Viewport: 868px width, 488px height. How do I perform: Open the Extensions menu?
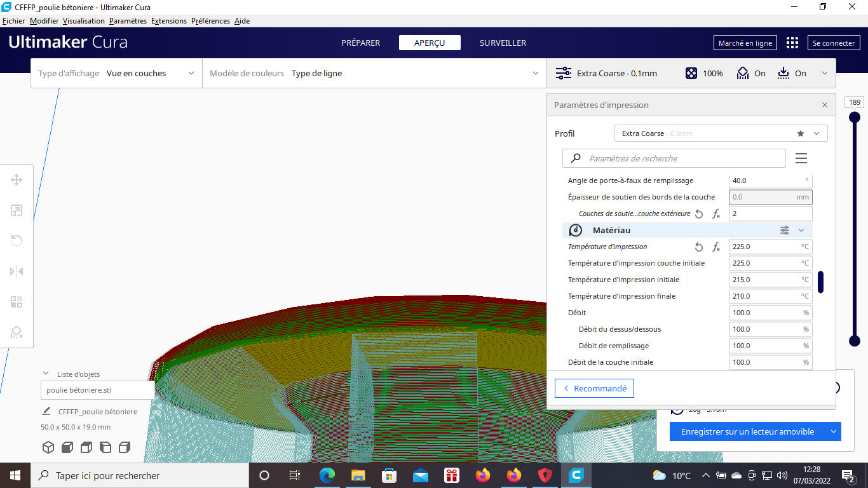pyautogui.click(x=169, y=21)
